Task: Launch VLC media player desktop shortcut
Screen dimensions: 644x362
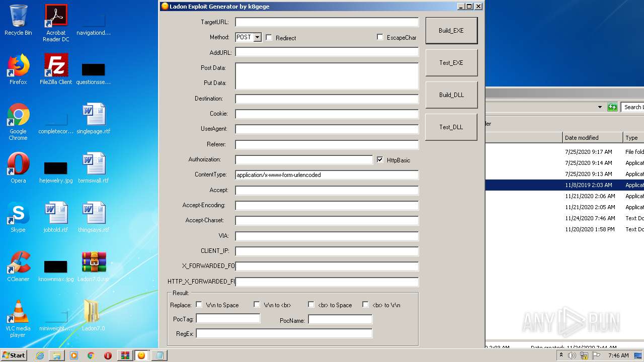Action: 18,319
